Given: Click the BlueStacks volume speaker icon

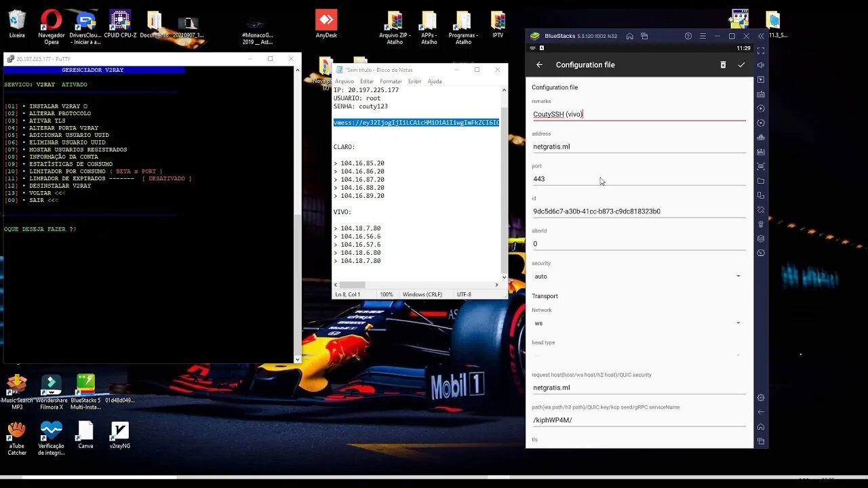Looking at the screenshot, I should tap(761, 65).
